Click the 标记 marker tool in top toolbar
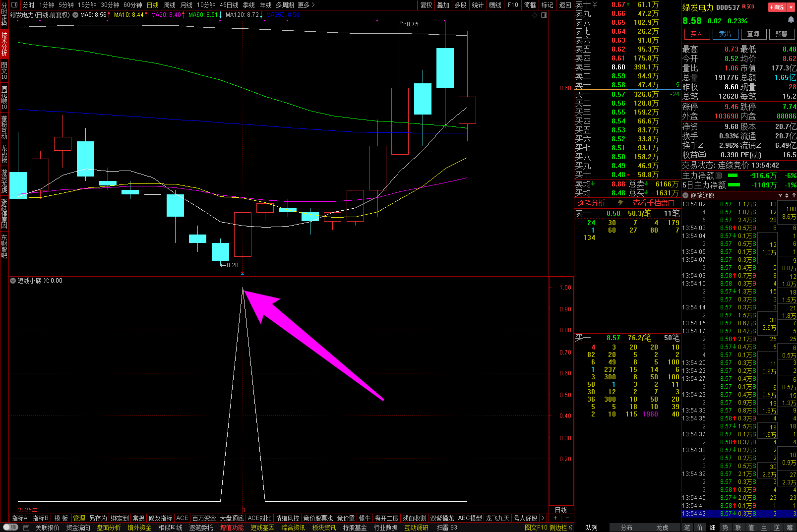797x532 pixels. click(x=547, y=5)
